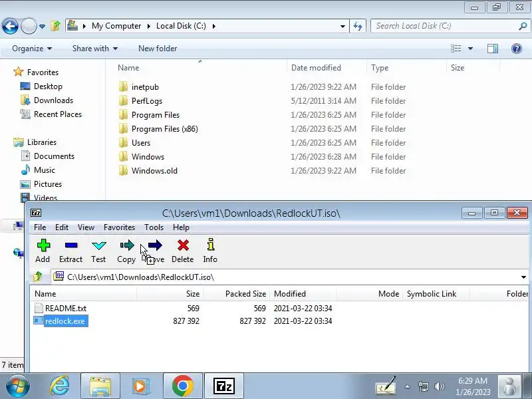Image resolution: width=532 pixels, height=399 pixels.
Task: Open the 7-Zip Favorites menu
Action: pos(120,227)
